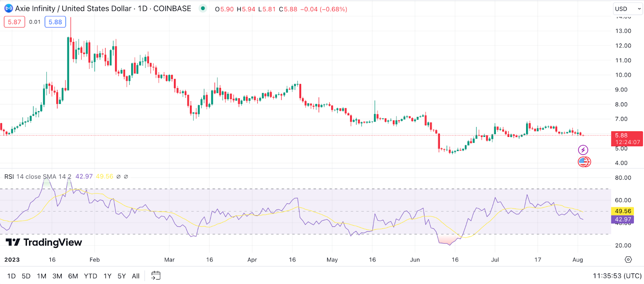Click the 0.01 spread value
The image size is (644, 284).
point(35,22)
